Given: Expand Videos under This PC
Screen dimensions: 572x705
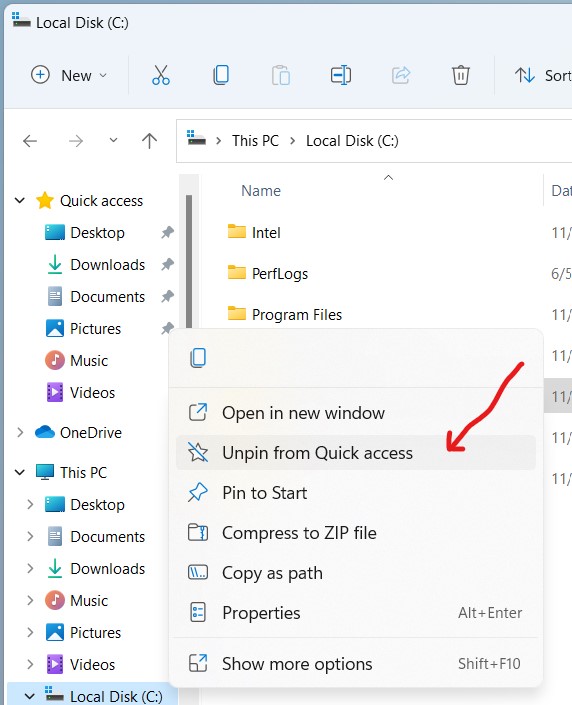Looking at the screenshot, I should click(30, 665).
